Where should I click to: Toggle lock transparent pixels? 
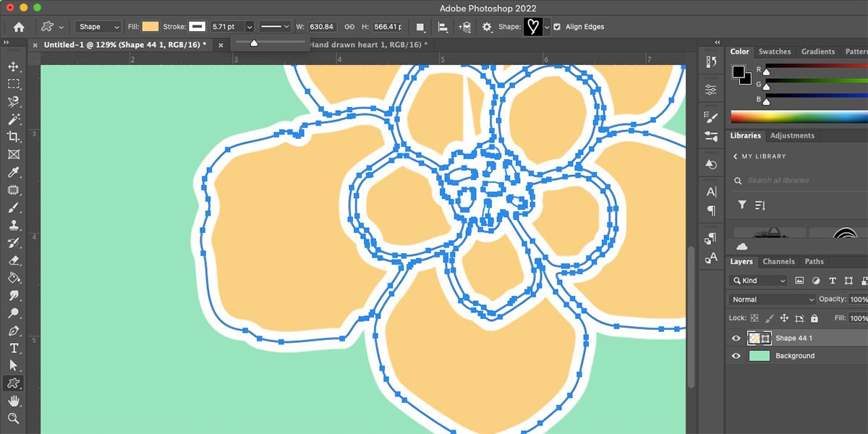pos(754,318)
